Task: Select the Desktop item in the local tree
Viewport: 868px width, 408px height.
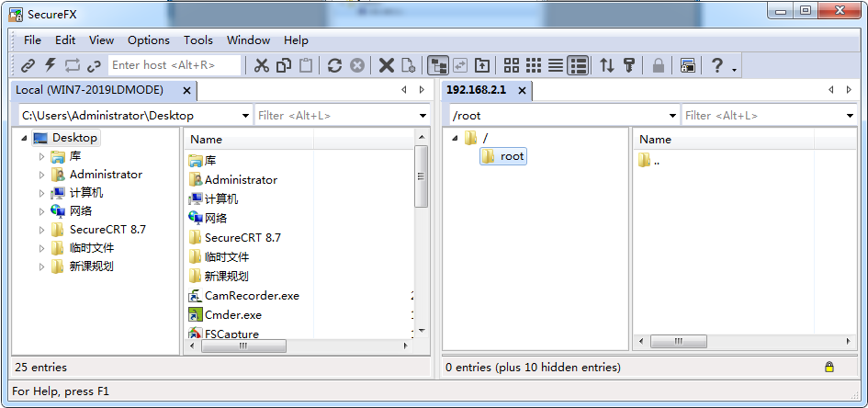Action: click(66, 138)
